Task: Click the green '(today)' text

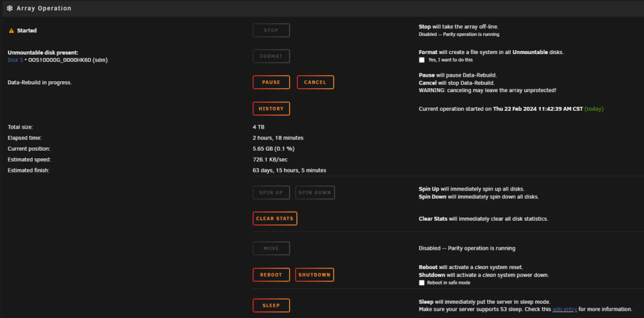Action: [x=594, y=109]
